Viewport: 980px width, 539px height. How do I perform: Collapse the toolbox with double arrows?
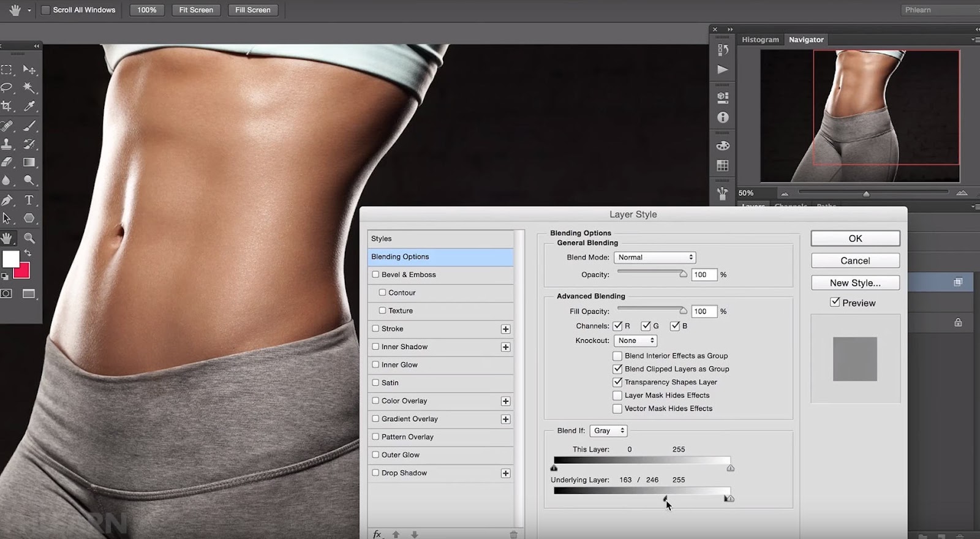tap(36, 46)
